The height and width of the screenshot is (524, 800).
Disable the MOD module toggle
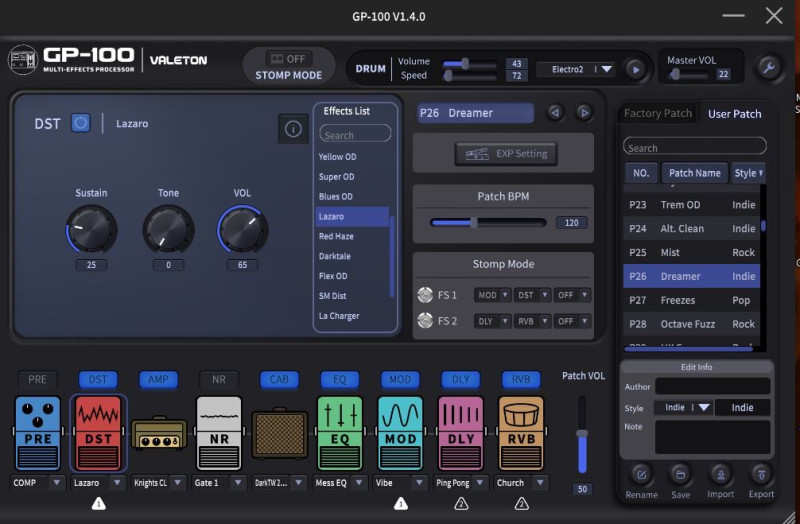pyautogui.click(x=400, y=380)
